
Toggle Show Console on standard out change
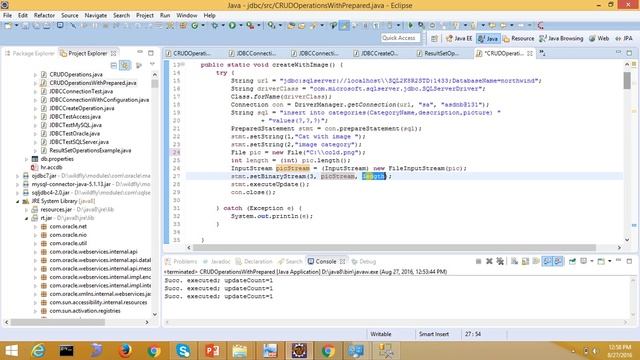coord(547,261)
